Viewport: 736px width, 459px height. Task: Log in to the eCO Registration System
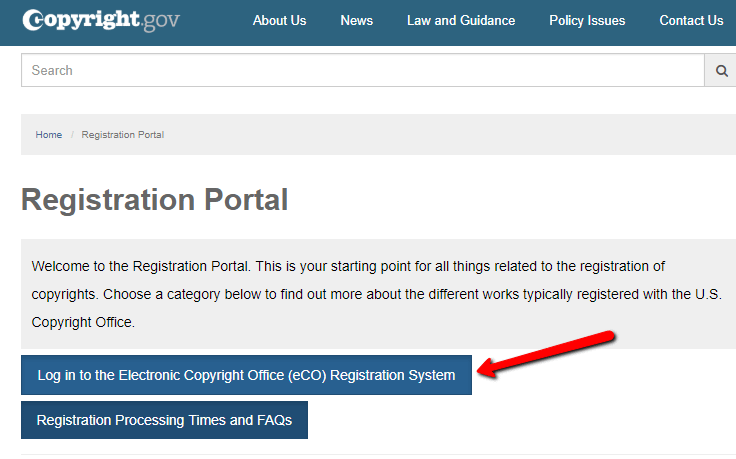[x=246, y=376]
